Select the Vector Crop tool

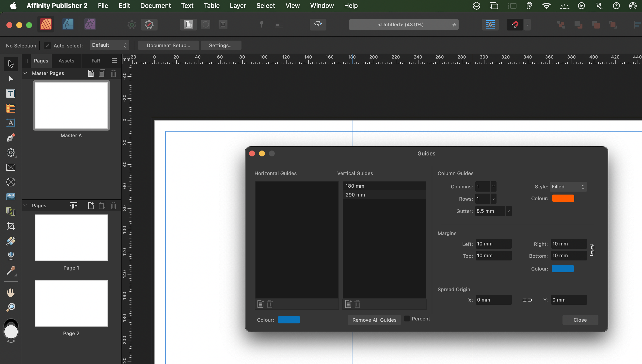[11, 226]
